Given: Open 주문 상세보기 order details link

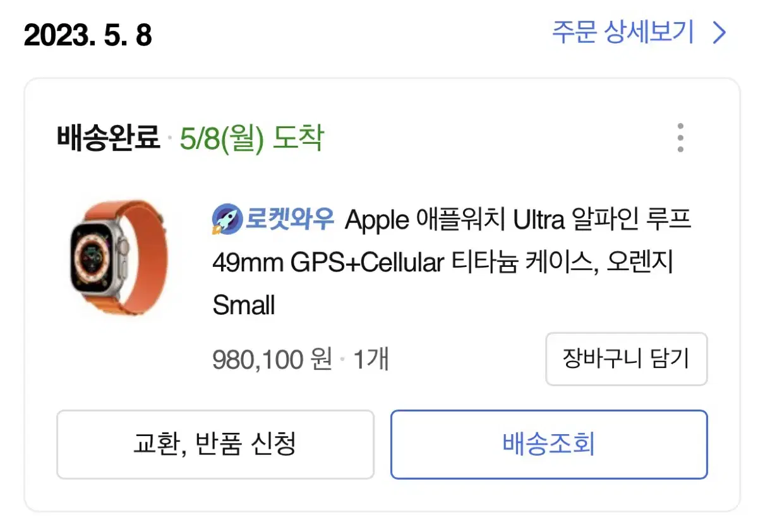Looking at the screenshot, I should (640, 32).
